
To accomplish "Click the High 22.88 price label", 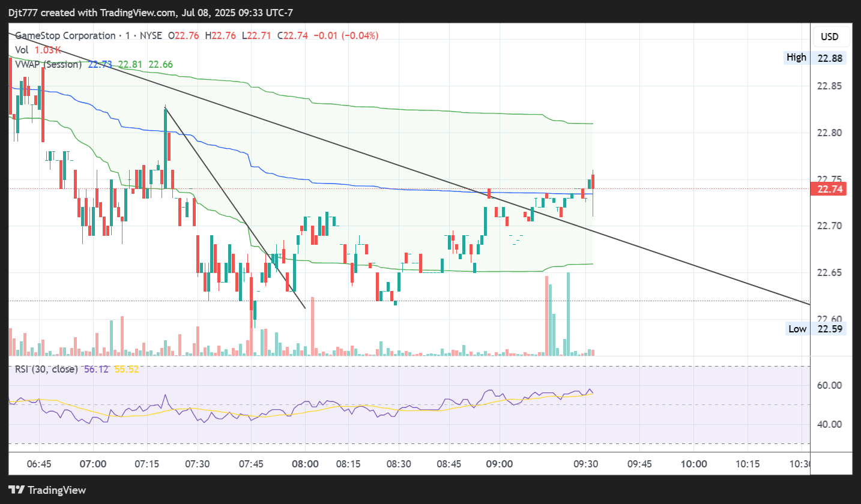I will click(x=815, y=58).
